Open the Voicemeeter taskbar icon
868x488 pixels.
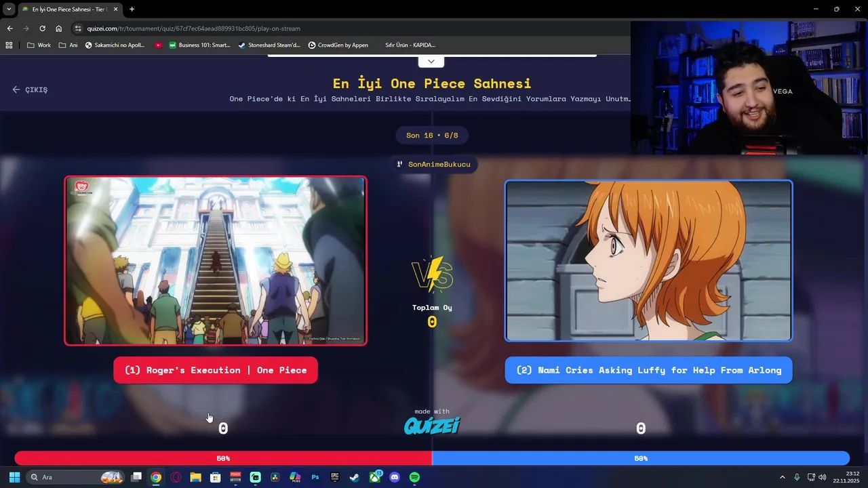(x=235, y=477)
